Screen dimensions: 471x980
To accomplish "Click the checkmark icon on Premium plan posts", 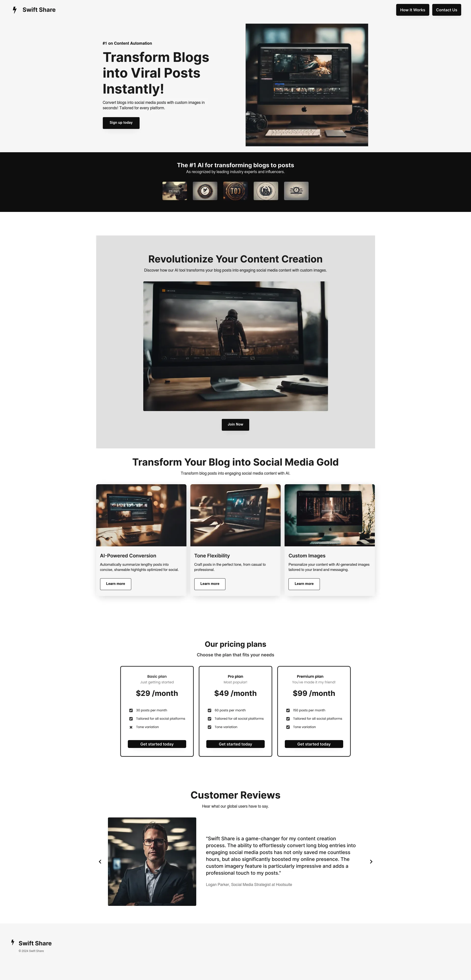I will pos(288,710).
